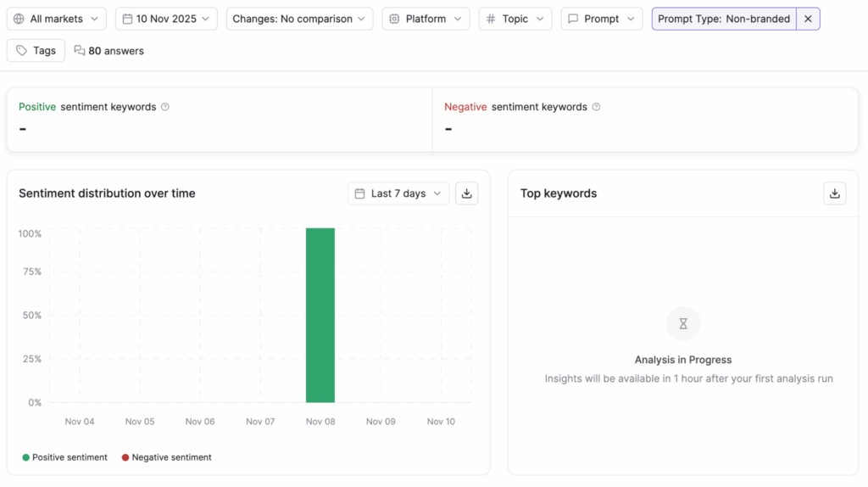Click the info icon next to Positive sentiment keywords
The width and height of the screenshot is (868, 487).
[x=165, y=107]
